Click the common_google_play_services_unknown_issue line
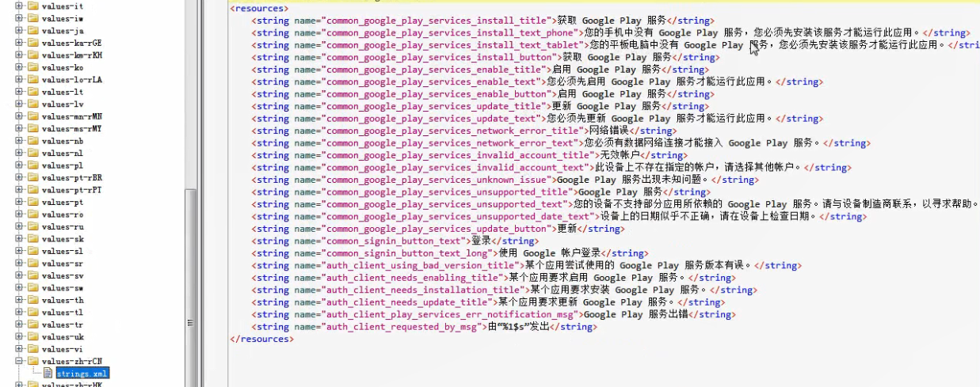The height and width of the screenshot is (387, 980). [504, 180]
